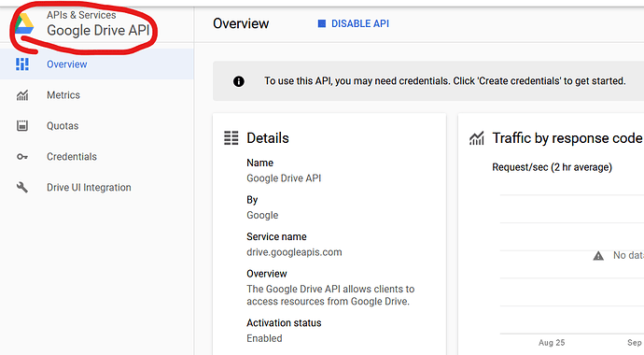Viewport: 644px width, 355px height.
Task: Click the Service name label
Action: point(276,236)
